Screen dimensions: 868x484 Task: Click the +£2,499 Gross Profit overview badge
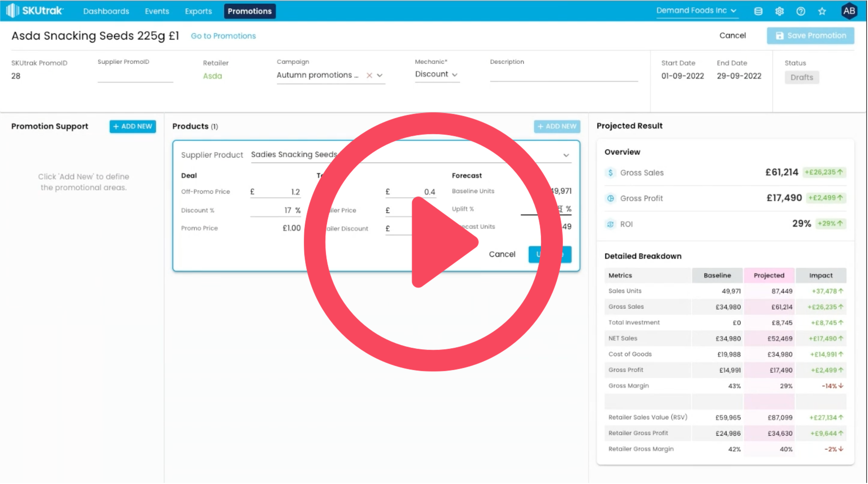826,198
